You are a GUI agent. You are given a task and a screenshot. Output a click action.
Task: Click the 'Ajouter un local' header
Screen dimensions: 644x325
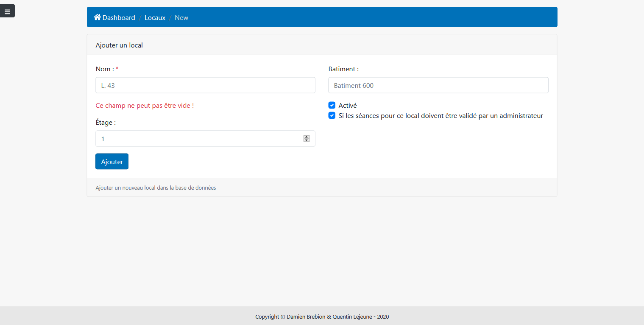pos(119,45)
